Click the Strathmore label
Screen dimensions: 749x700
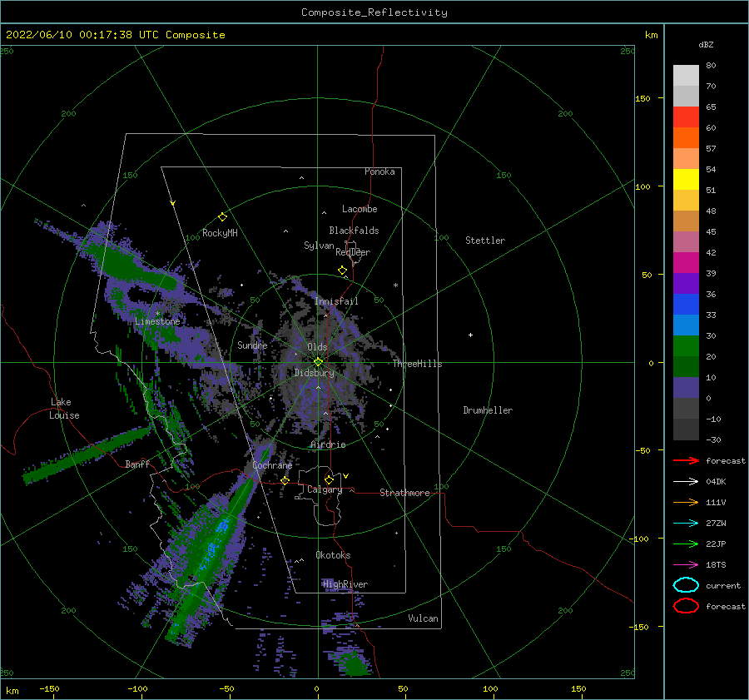point(404,493)
